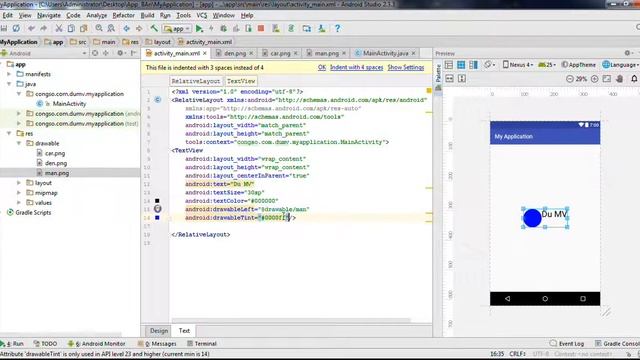
Task: Open the Refactor menu
Action: (123, 16)
